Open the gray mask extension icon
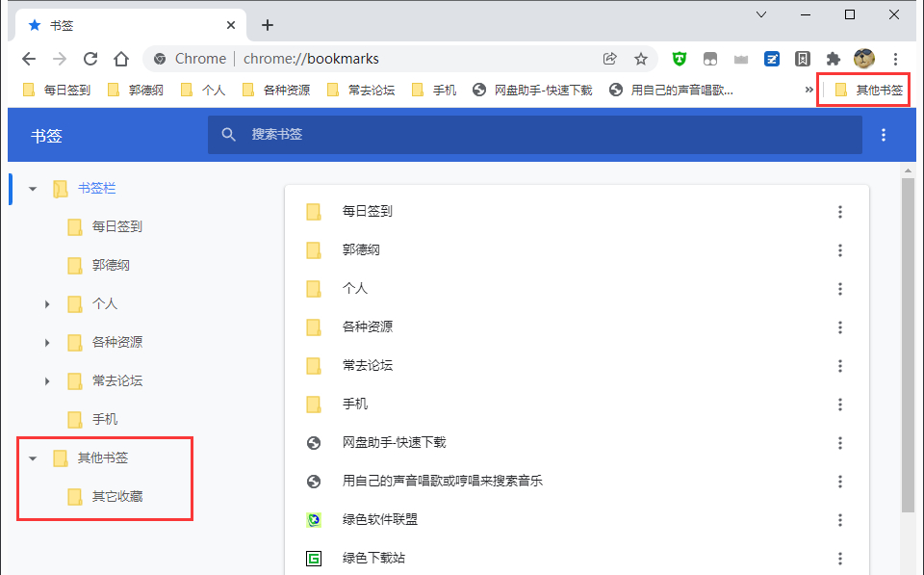Image resolution: width=924 pixels, height=575 pixels. tap(710, 59)
